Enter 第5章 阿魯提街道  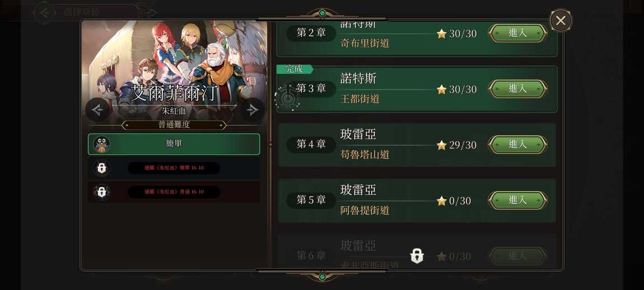pos(517,200)
